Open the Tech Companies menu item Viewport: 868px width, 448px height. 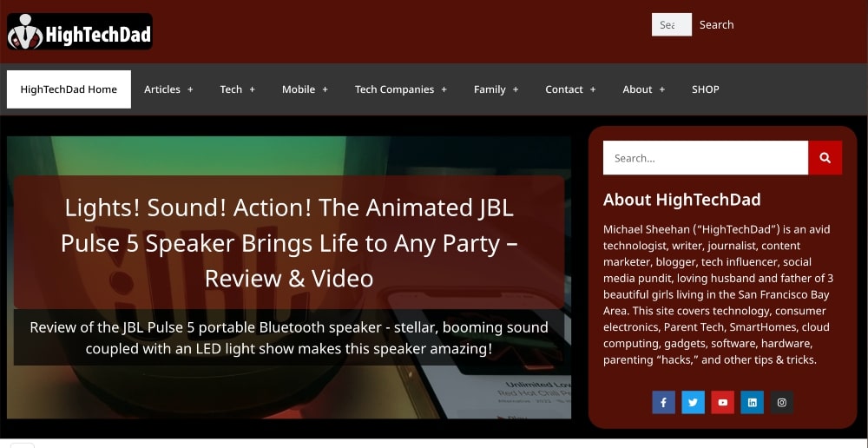[394, 89]
